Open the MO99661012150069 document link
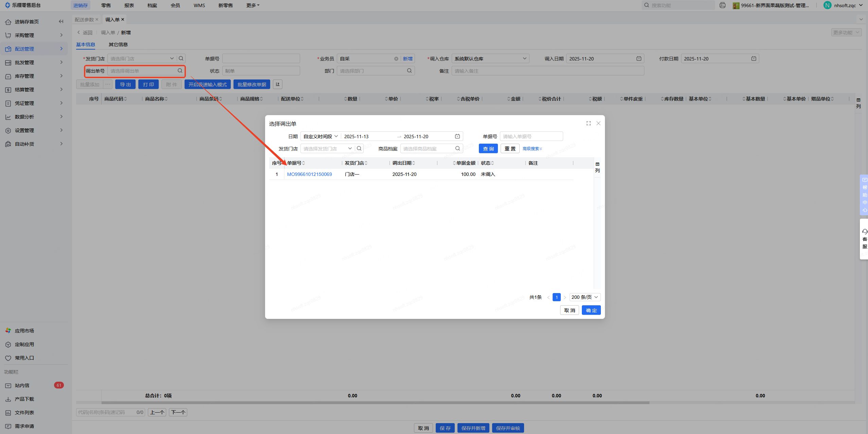Viewport: 868px width, 434px height. coord(309,174)
